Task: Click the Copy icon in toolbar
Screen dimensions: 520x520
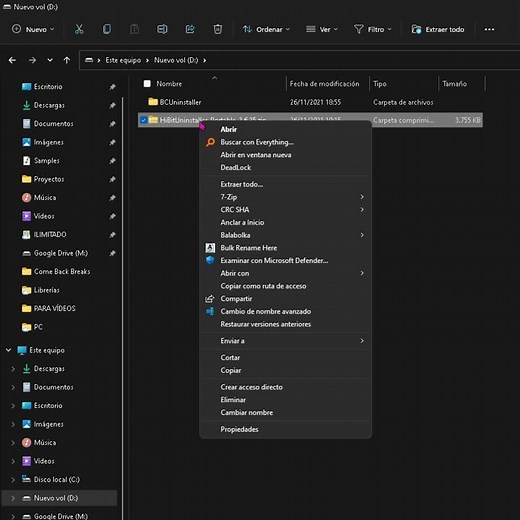Action: coord(107,29)
